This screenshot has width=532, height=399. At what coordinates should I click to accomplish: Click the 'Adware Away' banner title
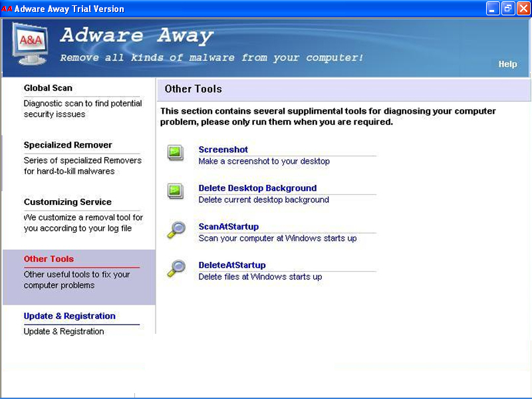[137, 36]
